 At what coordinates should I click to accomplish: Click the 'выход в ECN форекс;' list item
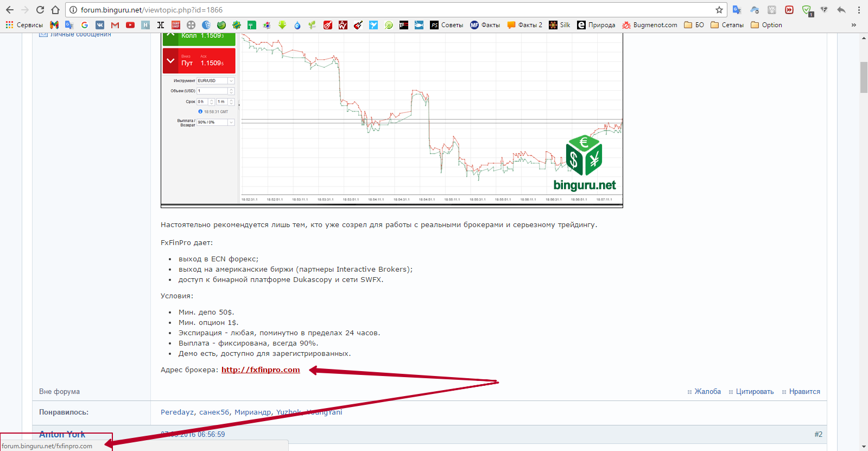tap(219, 259)
